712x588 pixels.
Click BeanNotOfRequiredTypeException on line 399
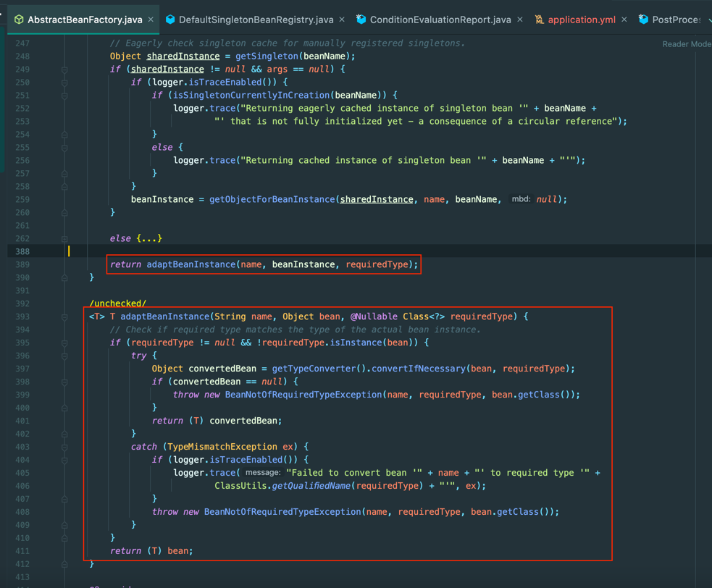coord(303,395)
